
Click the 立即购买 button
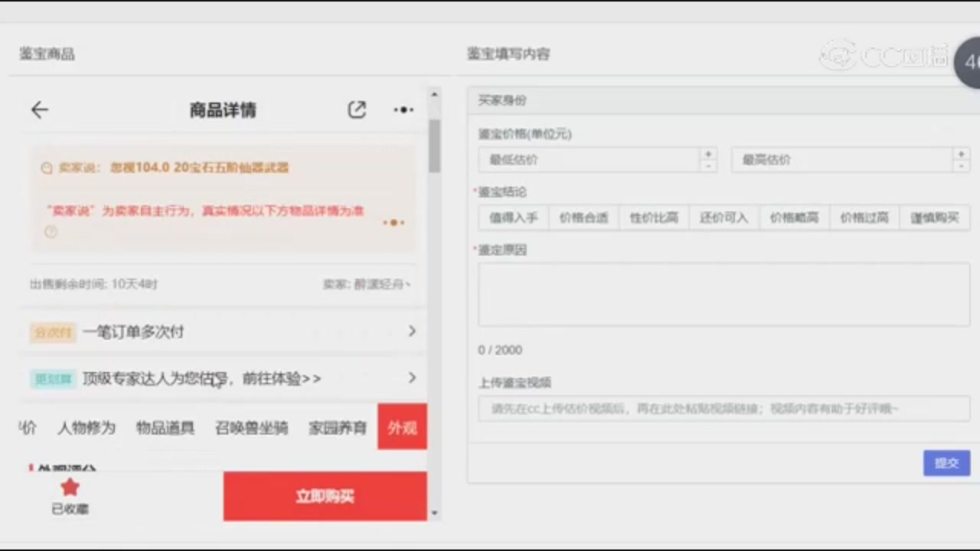[325, 497]
